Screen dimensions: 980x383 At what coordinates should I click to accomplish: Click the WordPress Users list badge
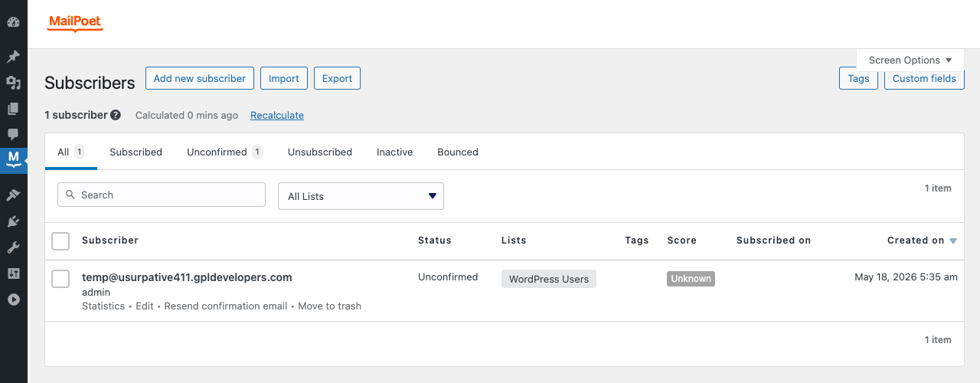coord(549,279)
